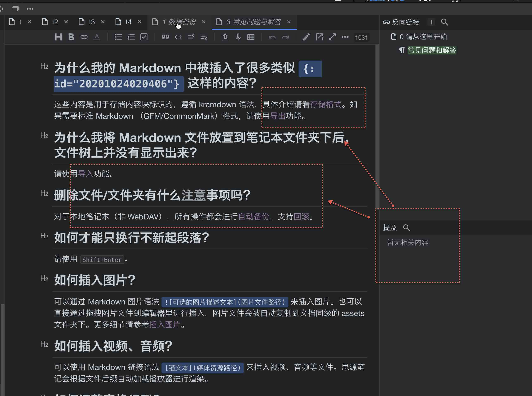Screen dimensions: 532x396
Task: Open the editor toolbar more options menu
Action: tap(345, 37)
